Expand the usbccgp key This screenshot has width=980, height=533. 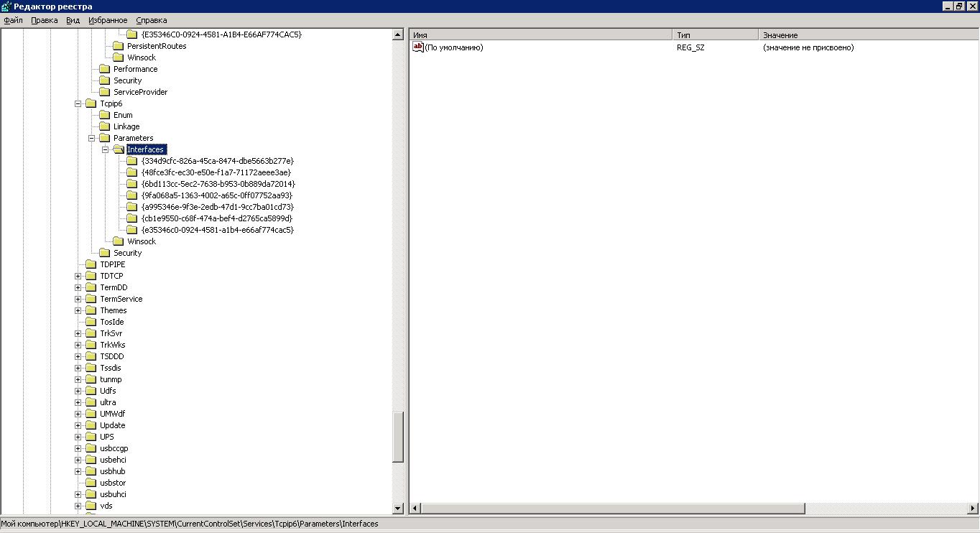[78, 448]
